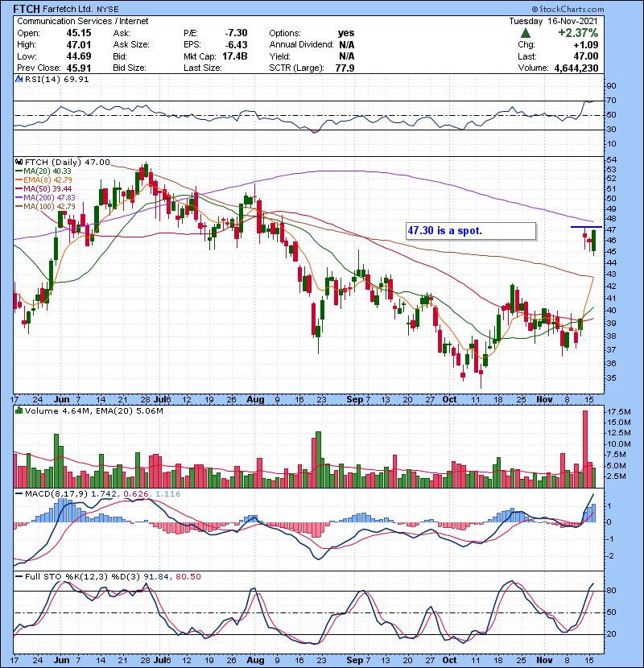Image resolution: width=644 pixels, height=668 pixels.
Task: Select the Open value 45.15
Action: [79, 33]
